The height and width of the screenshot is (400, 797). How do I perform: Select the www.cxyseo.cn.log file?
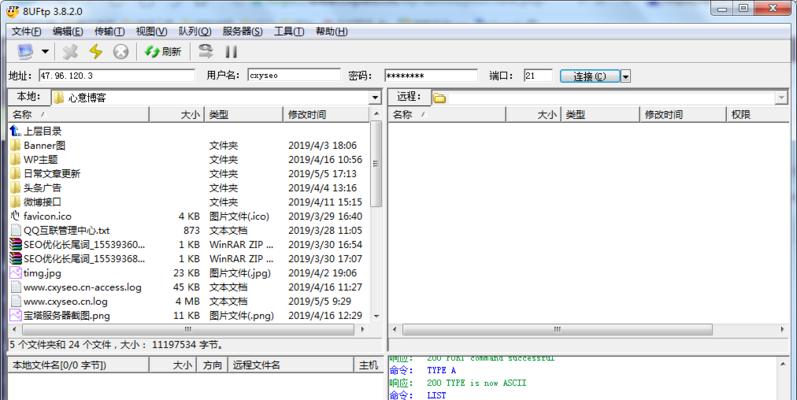[x=59, y=302]
